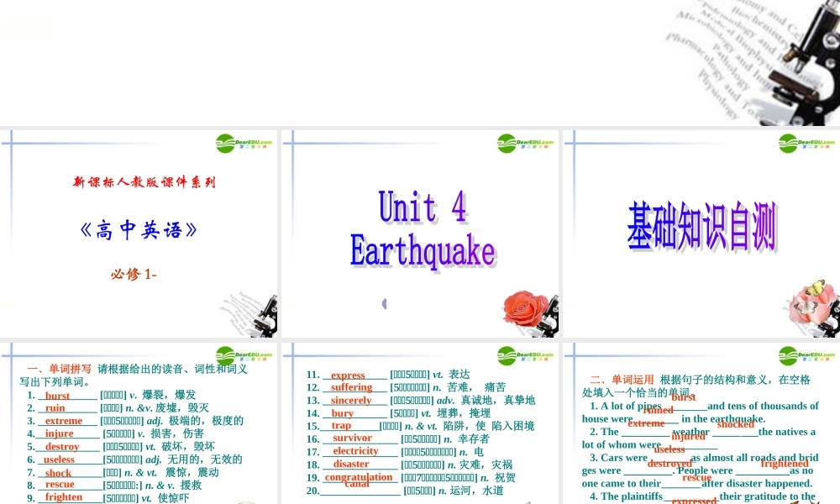
Task: Click answer 'burst' in word row 1
Action: (57, 396)
